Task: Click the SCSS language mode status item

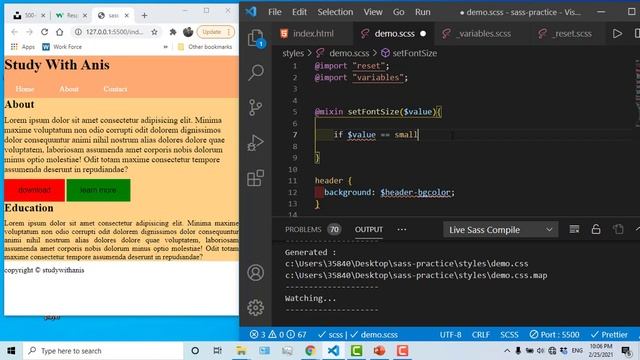Action: point(509,335)
